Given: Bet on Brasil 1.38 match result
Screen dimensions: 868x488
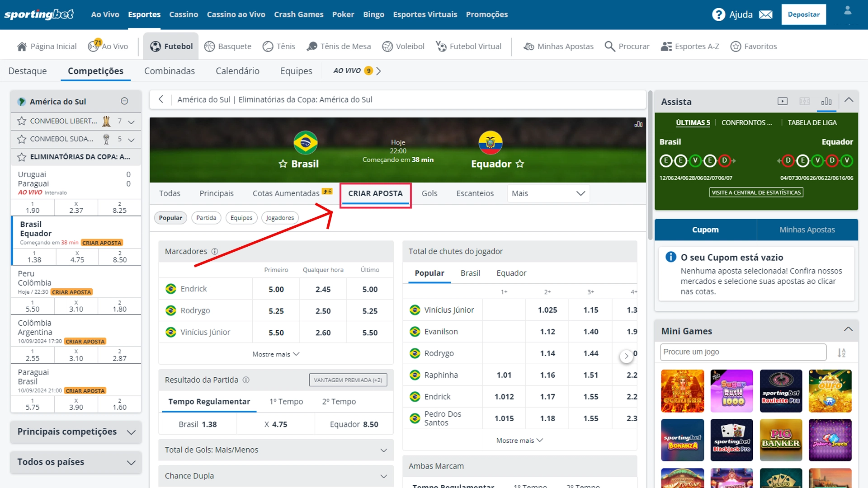Looking at the screenshot, I should 198,424.
